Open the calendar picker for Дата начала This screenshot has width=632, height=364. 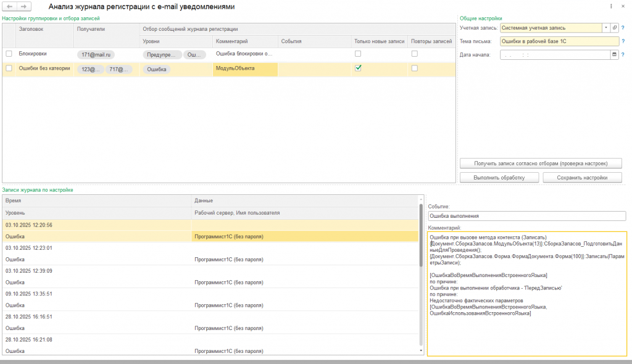[x=614, y=54]
